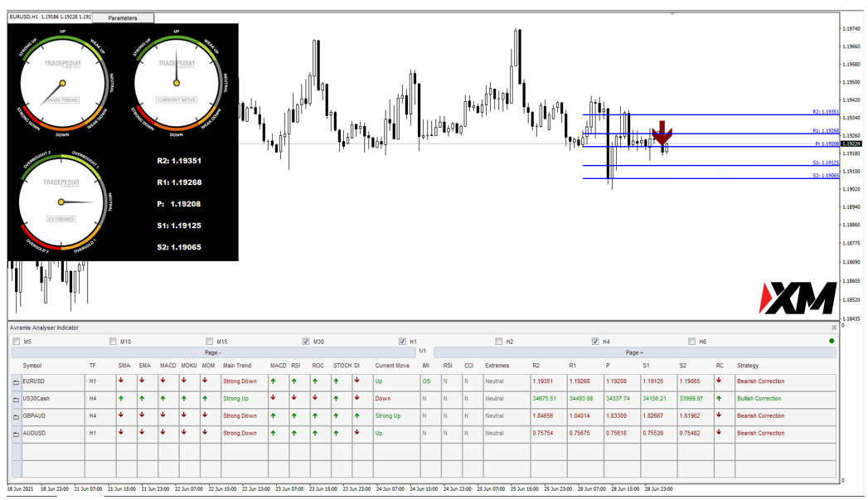Click the Main Trend column header
The image size is (868, 500).
[236, 366]
